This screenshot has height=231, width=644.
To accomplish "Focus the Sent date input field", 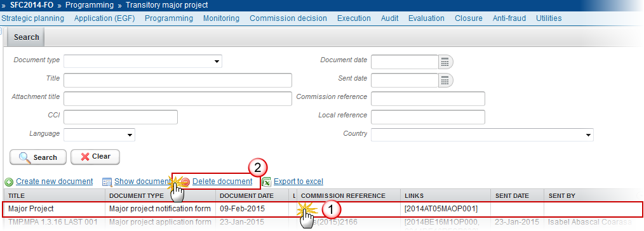I will click(405, 81).
